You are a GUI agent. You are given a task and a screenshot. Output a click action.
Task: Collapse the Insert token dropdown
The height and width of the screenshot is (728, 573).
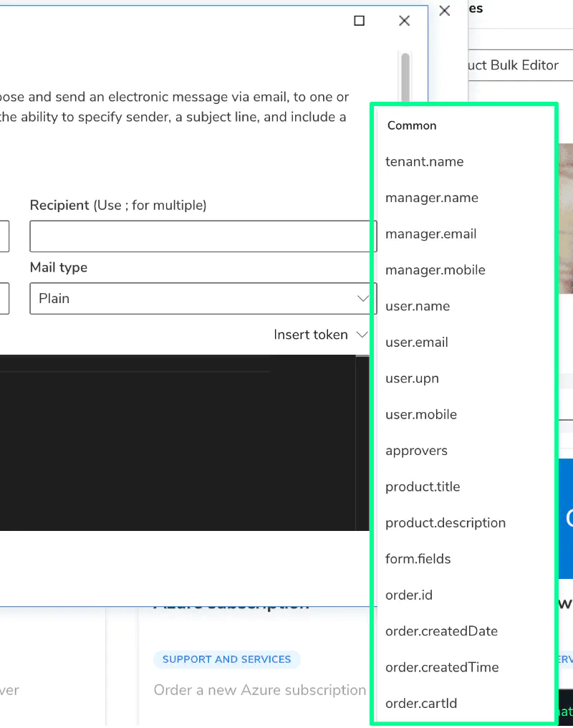pyautogui.click(x=320, y=334)
